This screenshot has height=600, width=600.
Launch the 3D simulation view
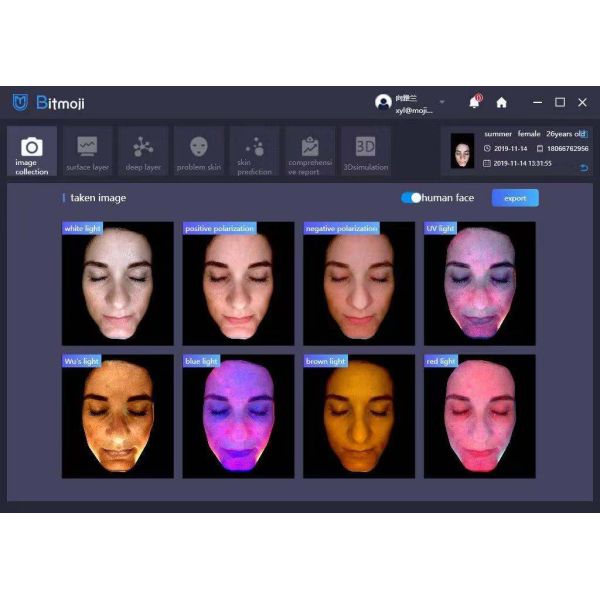click(365, 152)
